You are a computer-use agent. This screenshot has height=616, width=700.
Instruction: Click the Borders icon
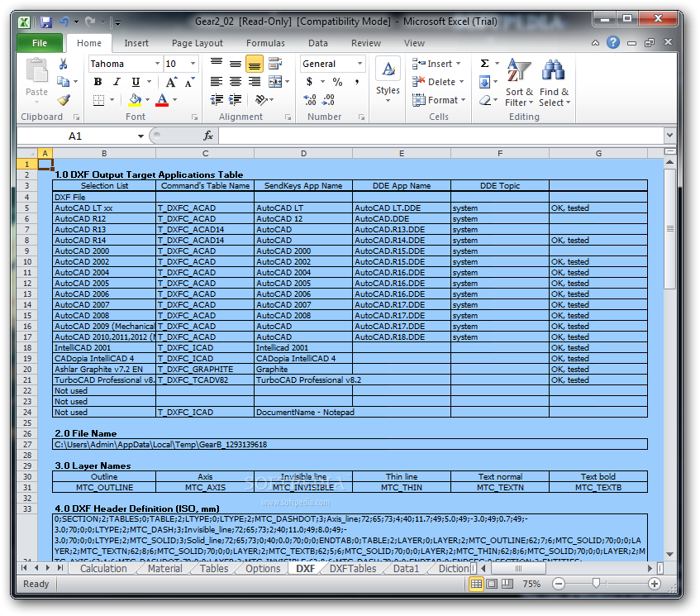coord(98,99)
